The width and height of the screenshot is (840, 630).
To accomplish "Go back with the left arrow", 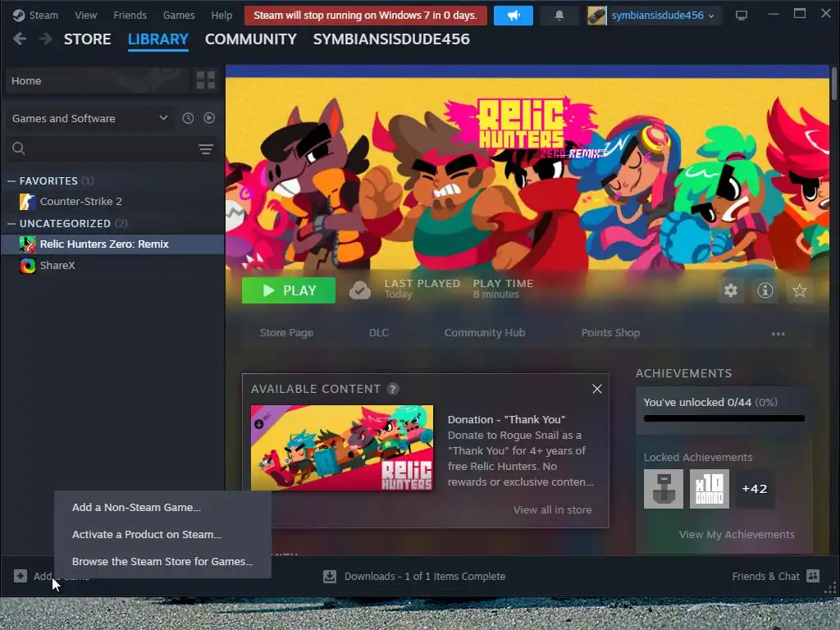I will click(20, 39).
